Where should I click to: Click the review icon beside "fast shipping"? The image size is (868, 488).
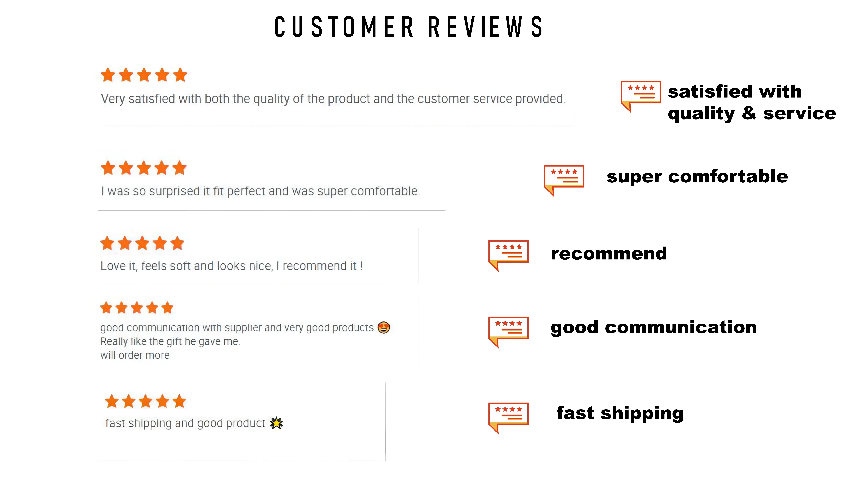(x=508, y=417)
